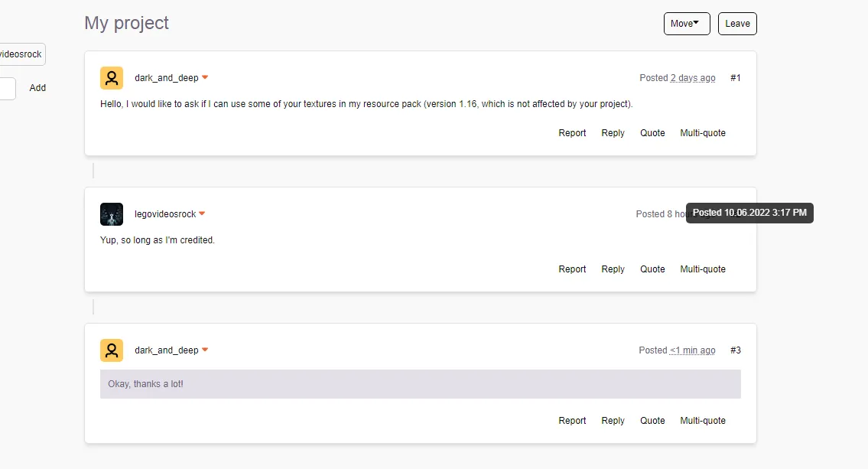Screen dimensions: 868x469
Task: Click the text input field beside Add
Action: [x=6, y=88]
